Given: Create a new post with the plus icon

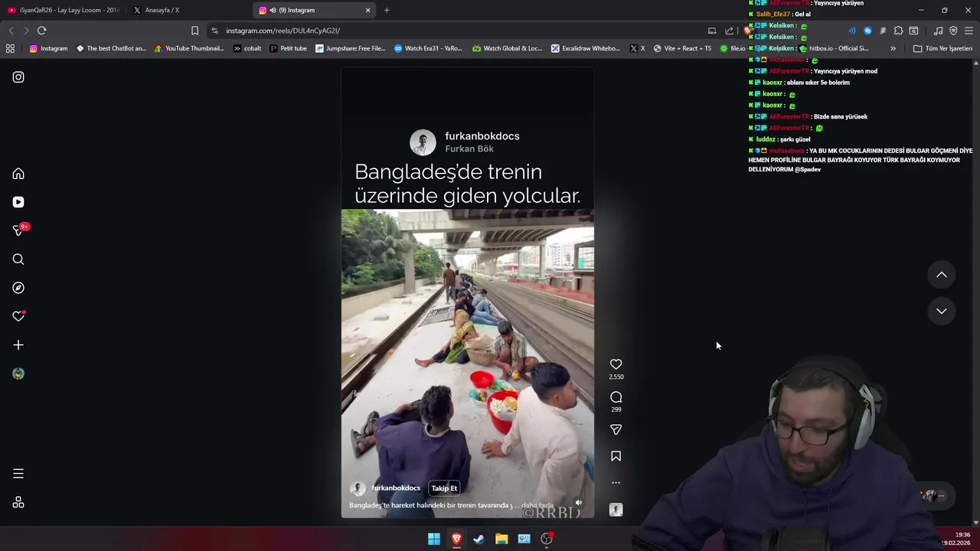Looking at the screenshot, I should [18, 345].
